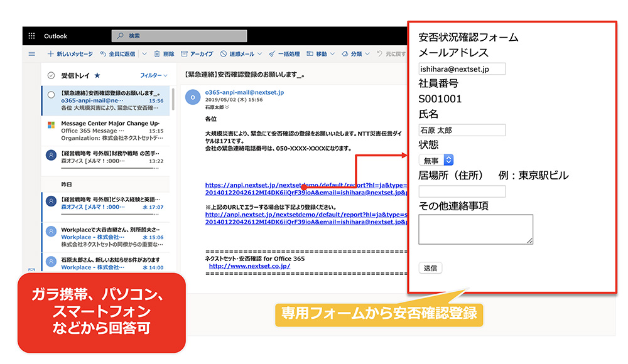This screenshot has height=364, width=628.
Task: Open the 状態 dropdown showing 無事
Action: click(x=436, y=160)
